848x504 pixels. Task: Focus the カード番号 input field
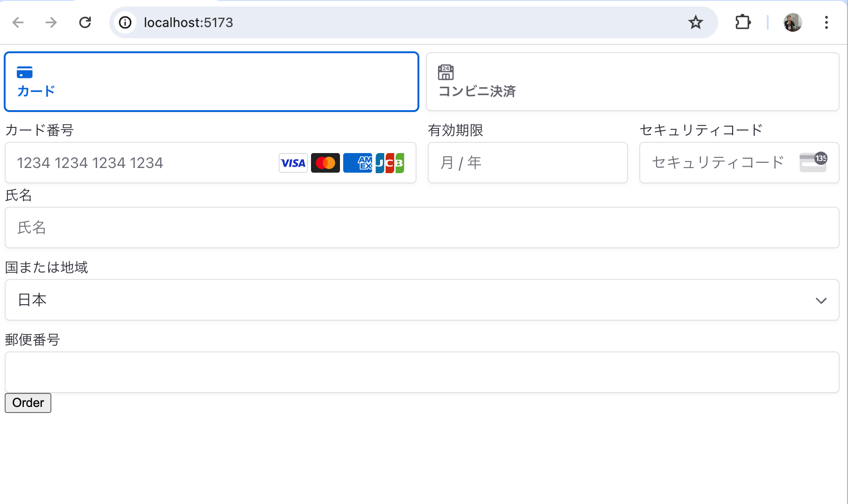(x=211, y=163)
